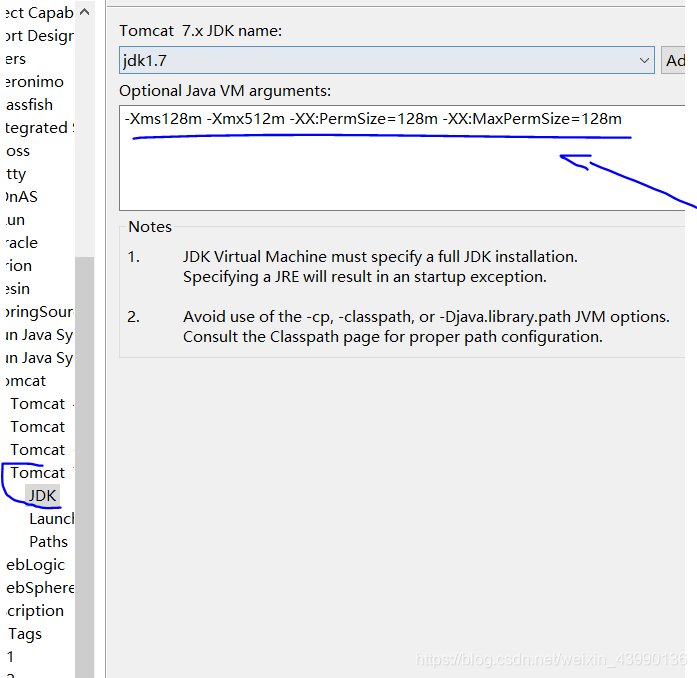The image size is (697, 678).
Task: Select the Oracle server entry
Action: (x=22, y=243)
